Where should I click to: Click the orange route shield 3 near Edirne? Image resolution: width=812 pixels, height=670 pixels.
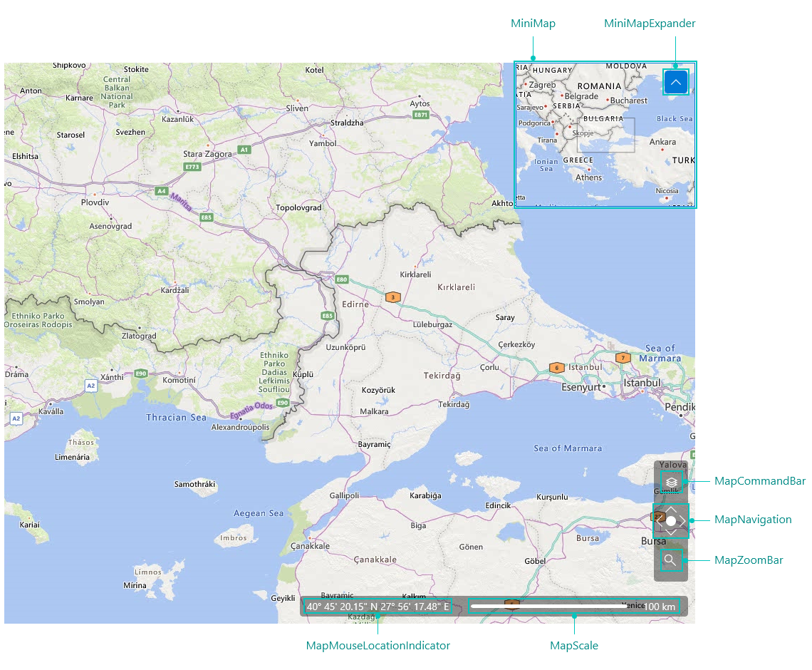pyautogui.click(x=392, y=297)
